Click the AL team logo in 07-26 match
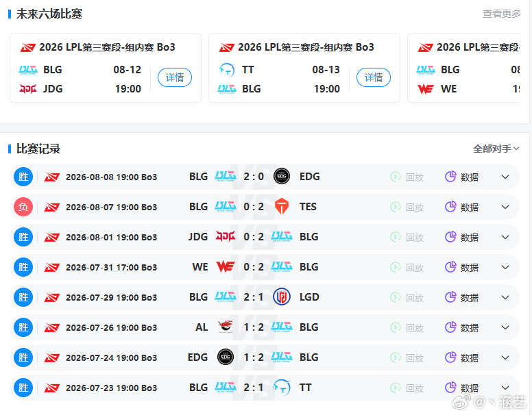The width and height of the screenshot is (532, 415). click(x=226, y=327)
